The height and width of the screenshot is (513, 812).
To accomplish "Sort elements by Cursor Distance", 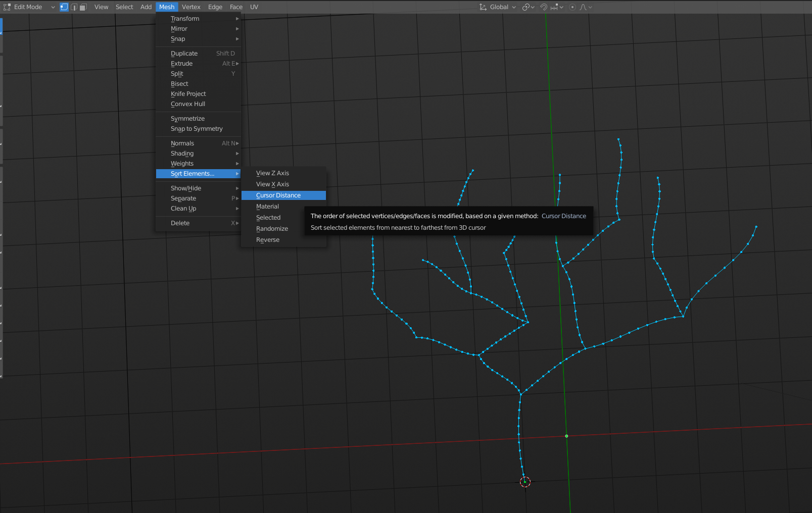I will pyautogui.click(x=283, y=195).
